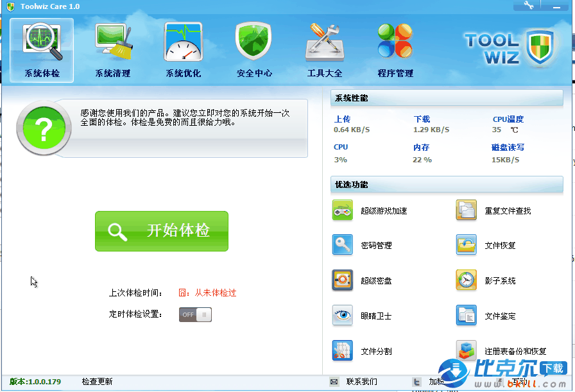Click the 联系我们 contact link
Viewport: 575px width, 392px height.
[361, 382]
